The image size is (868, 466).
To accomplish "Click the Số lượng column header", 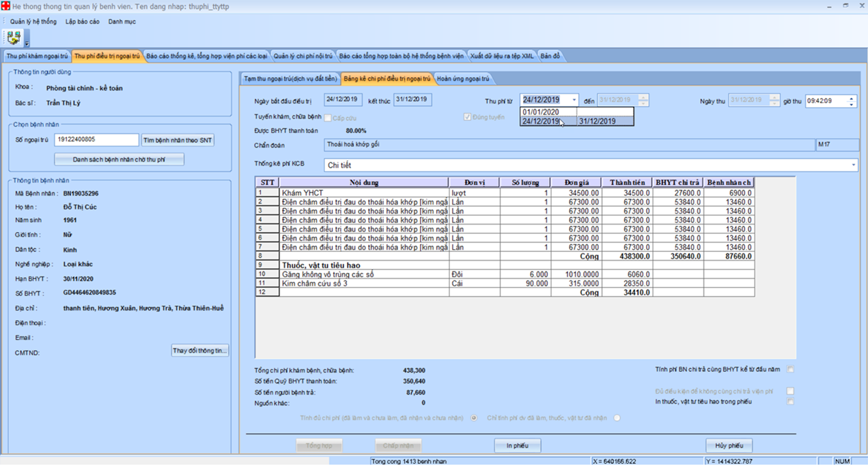I will [525, 182].
